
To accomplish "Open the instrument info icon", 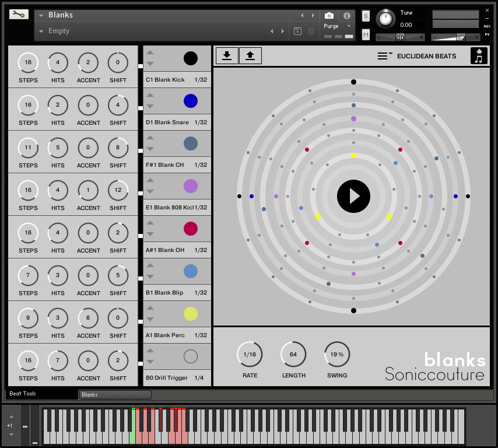I will tap(347, 16).
